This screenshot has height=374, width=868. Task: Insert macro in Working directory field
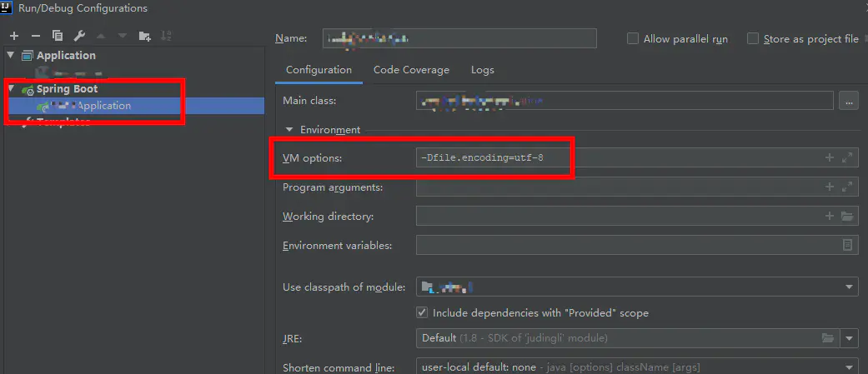[x=830, y=216]
